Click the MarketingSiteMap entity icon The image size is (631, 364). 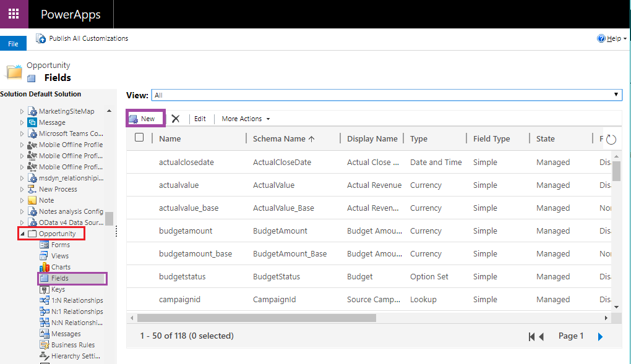click(33, 111)
